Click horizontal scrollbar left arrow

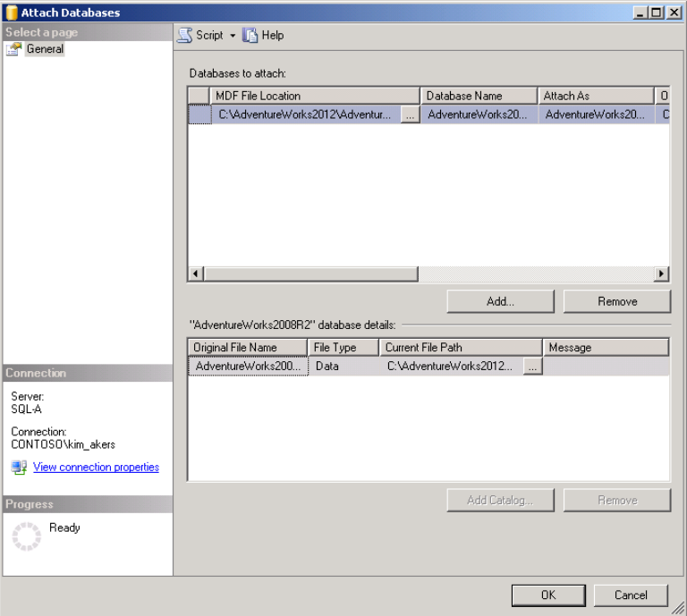195,274
